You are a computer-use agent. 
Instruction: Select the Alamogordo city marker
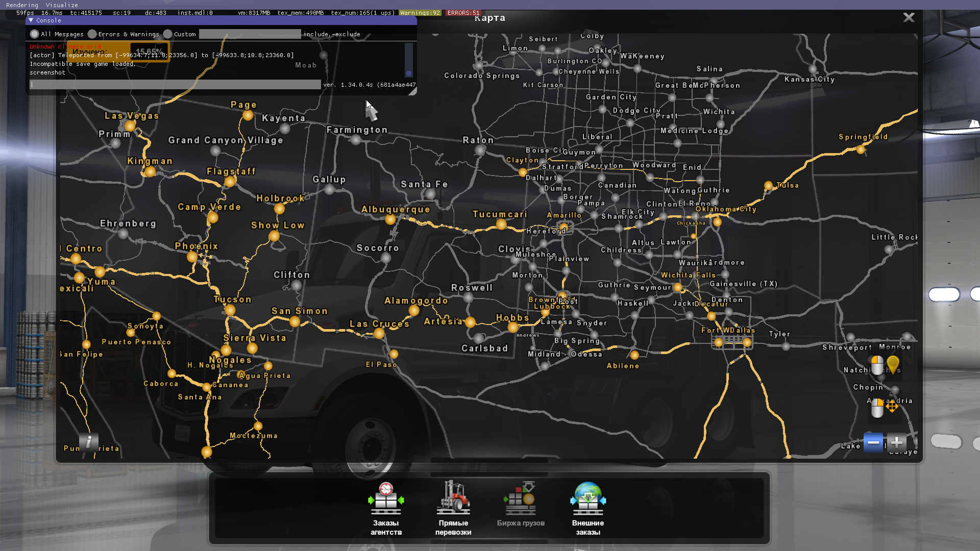pos(414,310)
